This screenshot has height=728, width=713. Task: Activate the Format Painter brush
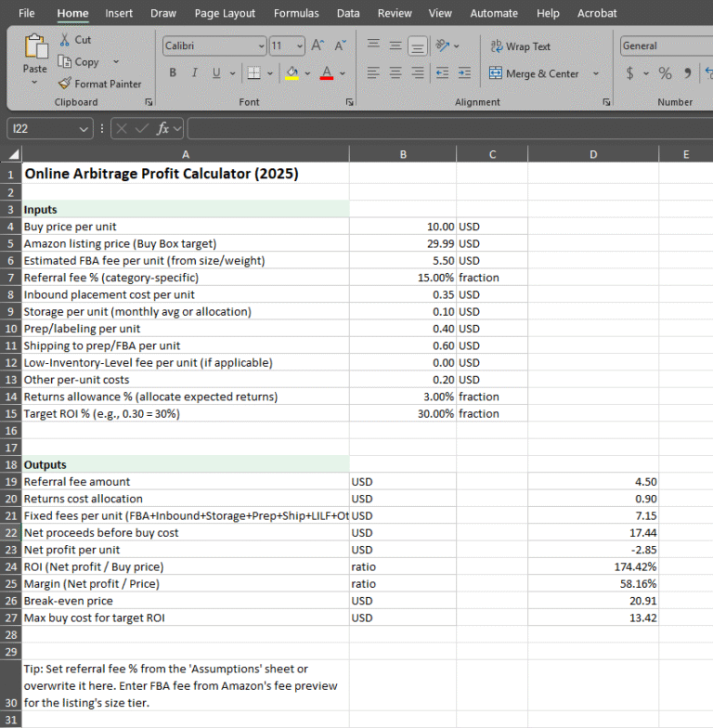[65, 84]
